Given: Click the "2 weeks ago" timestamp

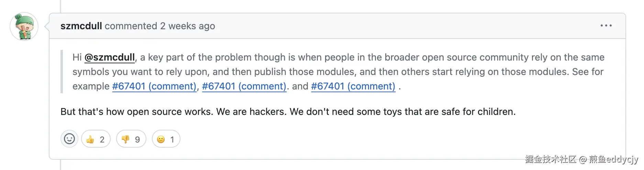Looking at the screenshot, I should [187, 26].
